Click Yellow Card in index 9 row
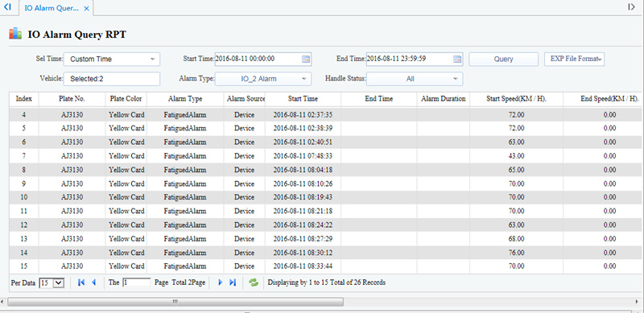This screenshot has width=644, height=313. point(126,183)
